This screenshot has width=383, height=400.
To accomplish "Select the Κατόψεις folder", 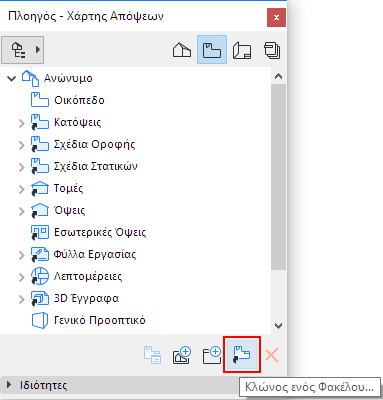I will [78, 122].
